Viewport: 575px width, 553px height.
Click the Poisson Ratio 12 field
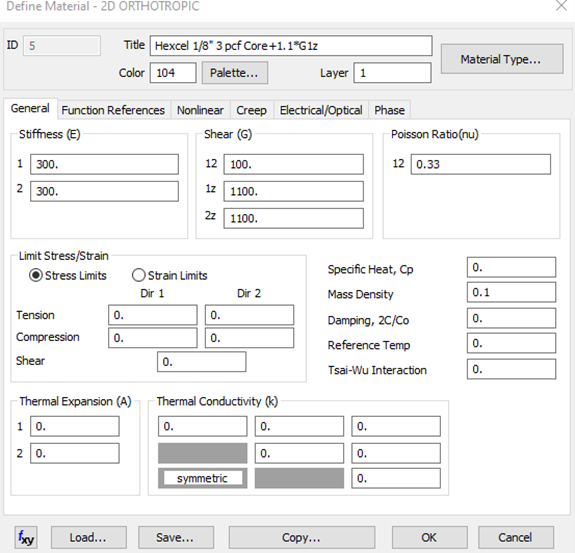click(x=481, y=164)
